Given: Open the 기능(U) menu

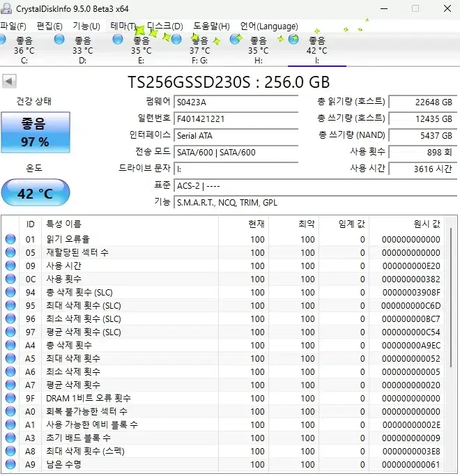Looking at the screenshot, I should click(86, 26).
